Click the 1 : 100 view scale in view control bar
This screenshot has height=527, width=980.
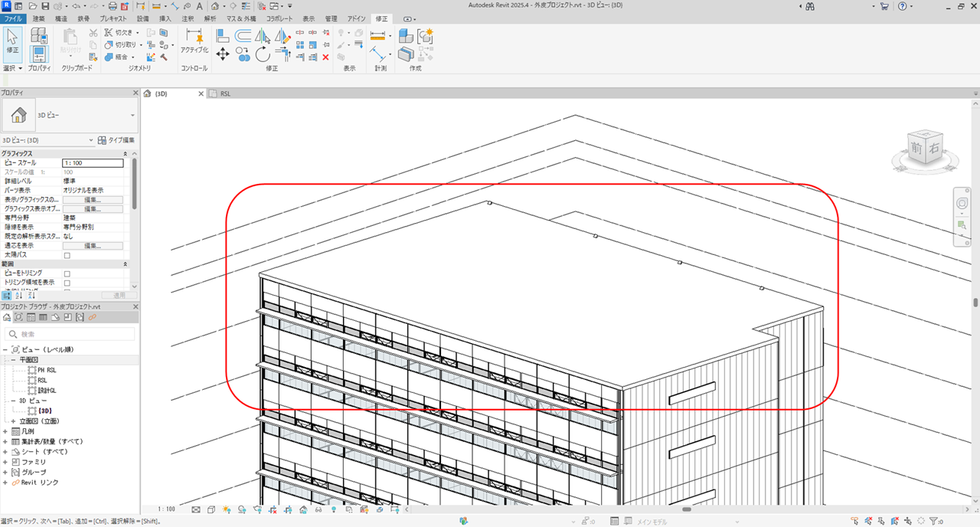166,509
